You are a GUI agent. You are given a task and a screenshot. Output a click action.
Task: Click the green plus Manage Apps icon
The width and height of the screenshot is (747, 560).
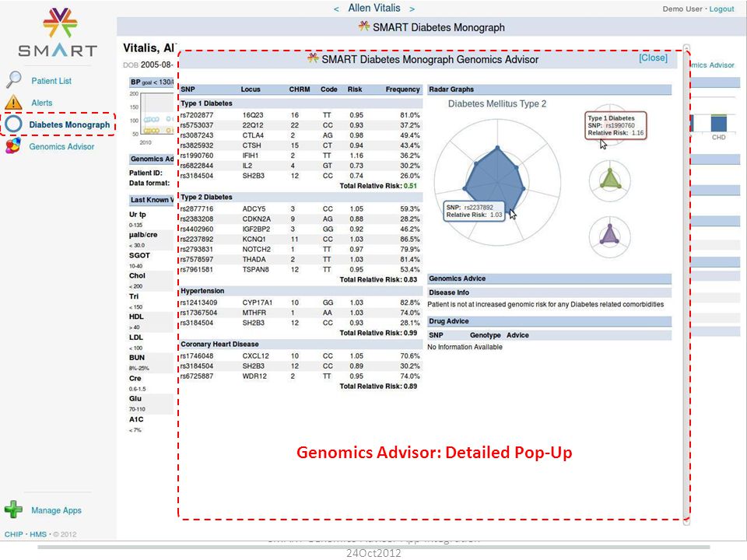[x=13, y=509]
